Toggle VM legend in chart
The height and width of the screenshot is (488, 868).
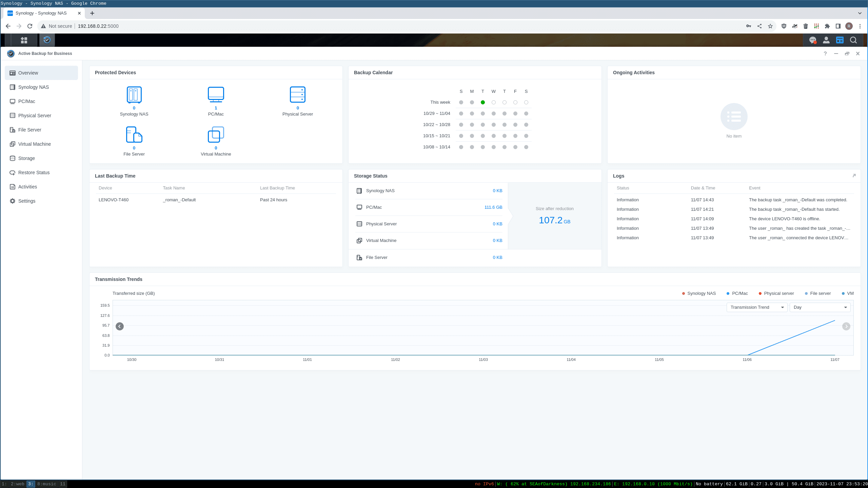coord(848,293)
